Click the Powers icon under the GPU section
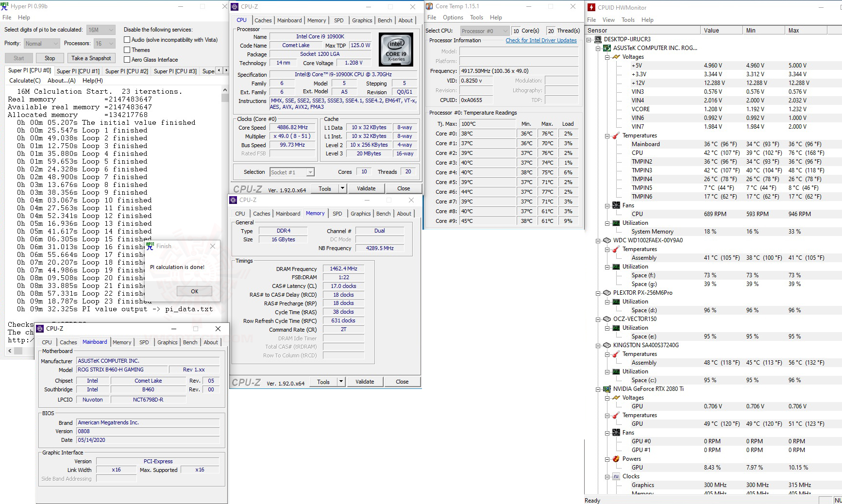This screenshot has height=504, width=842. tap(617, 458)
